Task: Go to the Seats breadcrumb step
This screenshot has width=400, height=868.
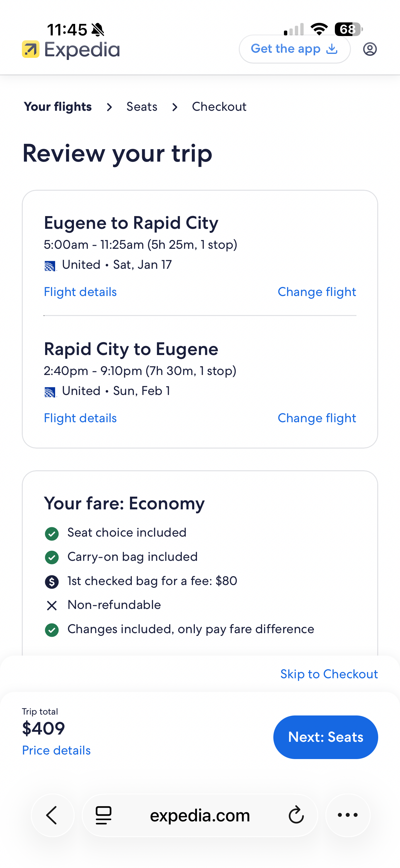Action: [x=142, y=107]
